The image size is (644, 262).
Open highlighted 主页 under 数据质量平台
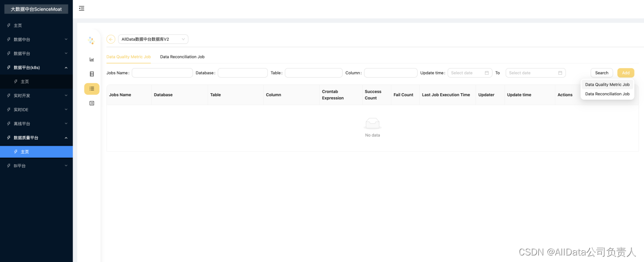point(36,152)
